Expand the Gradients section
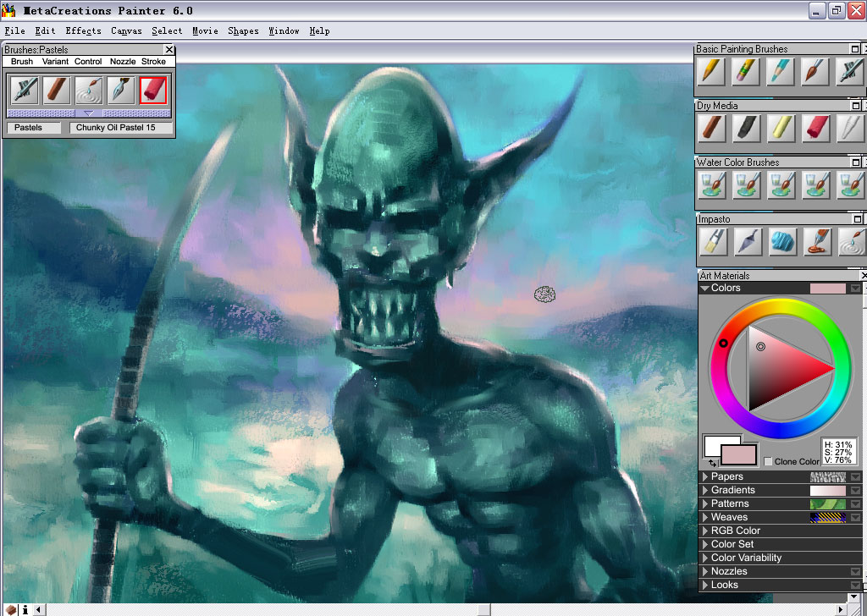 click(705, 490)
